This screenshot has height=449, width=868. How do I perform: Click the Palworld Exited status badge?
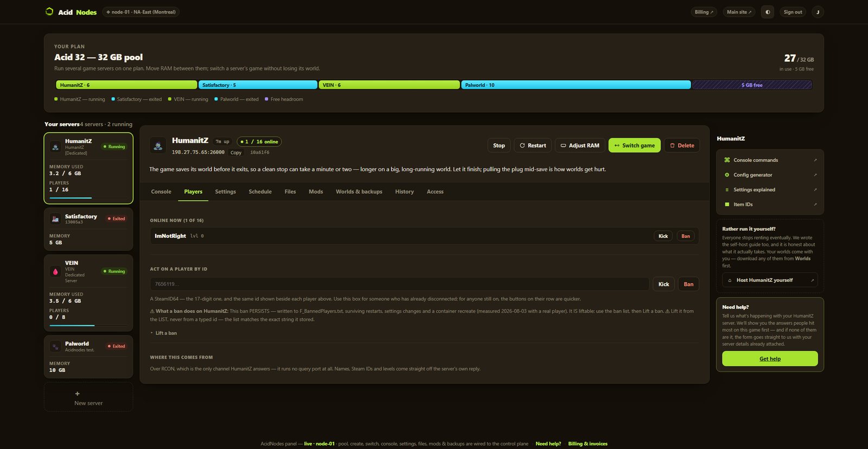point(117,346)
